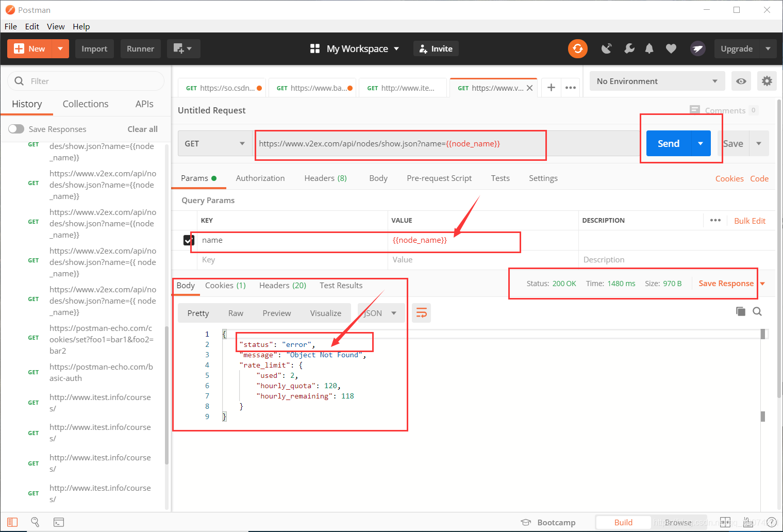This screenshot has width=783, height=532.
Task: Click the Send button
Action: [669, 143]
